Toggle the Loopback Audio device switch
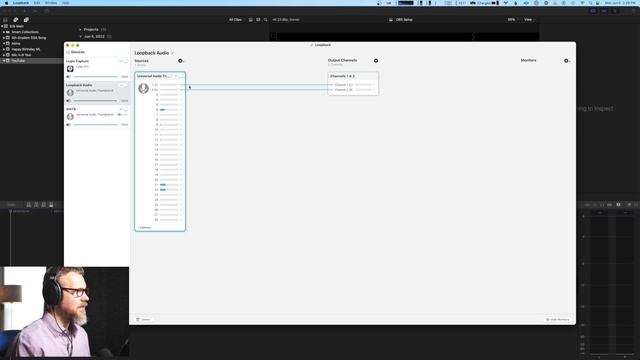Viewport: 640px width, 360px height. coord(124,85)
